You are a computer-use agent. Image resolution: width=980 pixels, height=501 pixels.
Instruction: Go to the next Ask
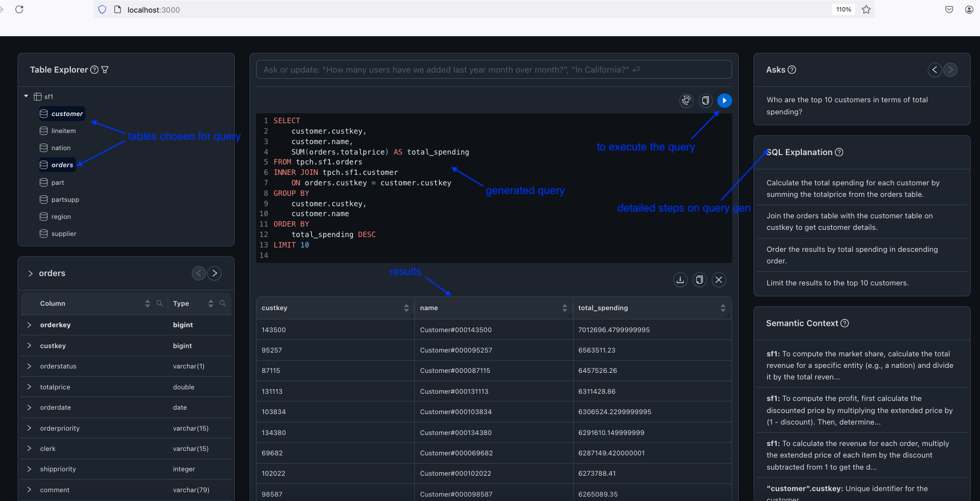(x=950, y=70)
